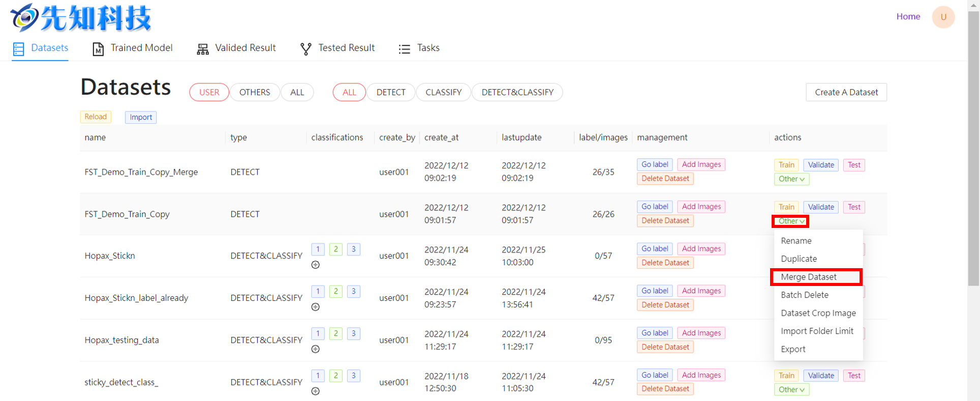Add classification plus icon for sticky_detect_class_
980x401 pixels.
(x=316, y=391)
